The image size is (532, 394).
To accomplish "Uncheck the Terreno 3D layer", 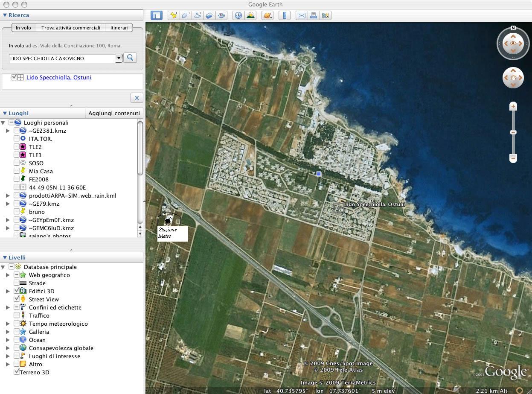I will click(17, 372).
